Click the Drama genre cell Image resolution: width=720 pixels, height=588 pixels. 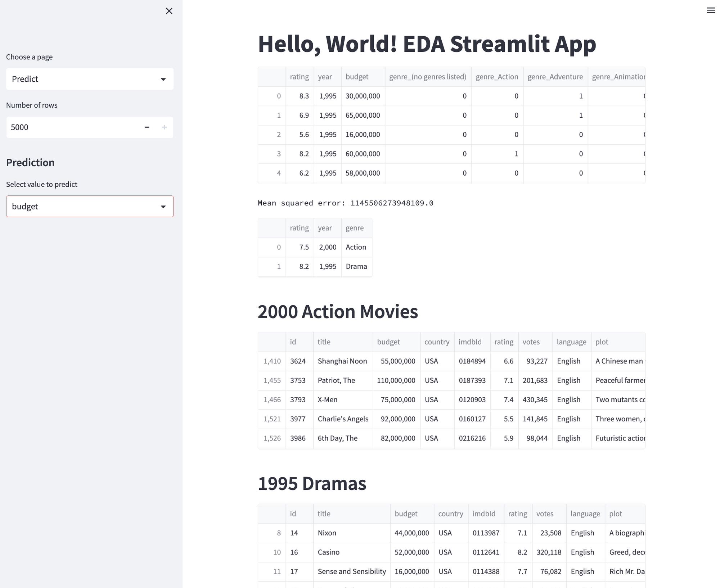356,266
